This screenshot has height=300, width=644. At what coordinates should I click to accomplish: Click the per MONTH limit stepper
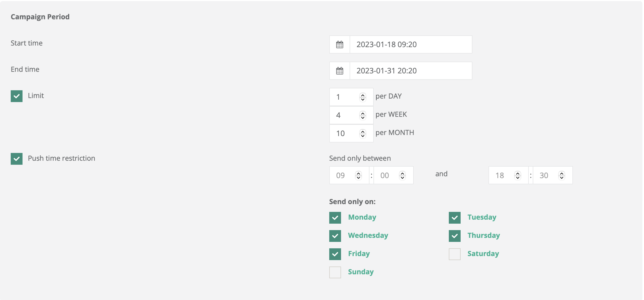[x=362, y=133]
